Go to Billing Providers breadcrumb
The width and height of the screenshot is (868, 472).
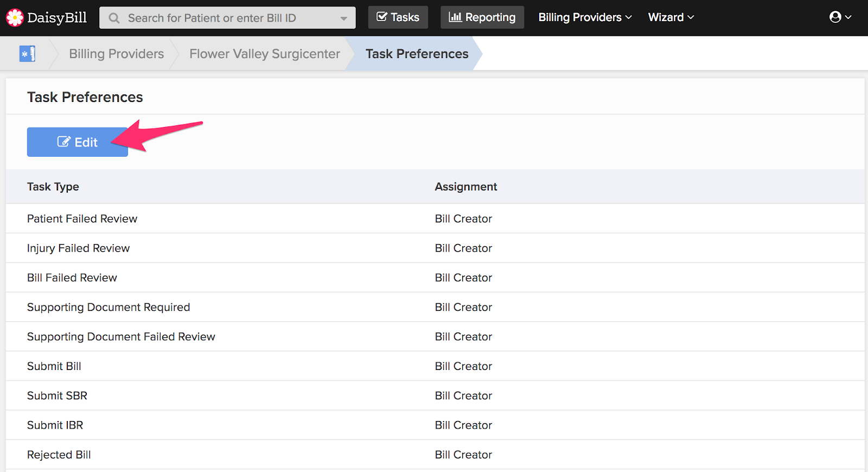116,54
